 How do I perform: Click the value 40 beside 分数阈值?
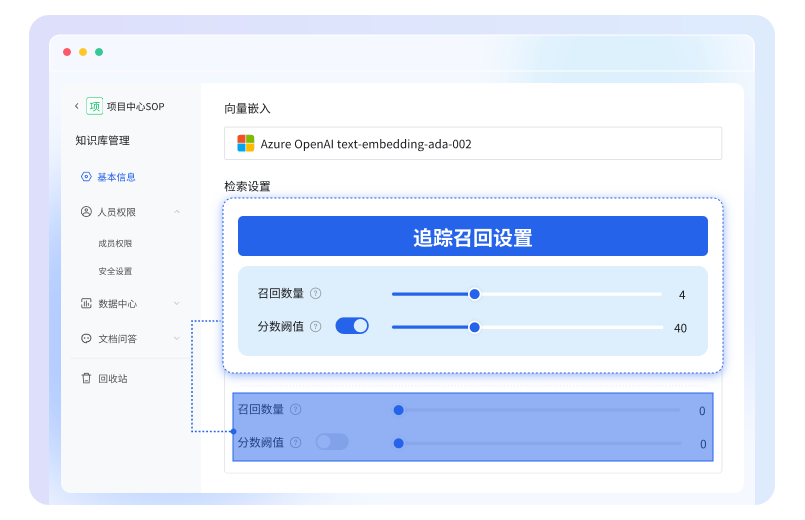click(x=680, y=328)
